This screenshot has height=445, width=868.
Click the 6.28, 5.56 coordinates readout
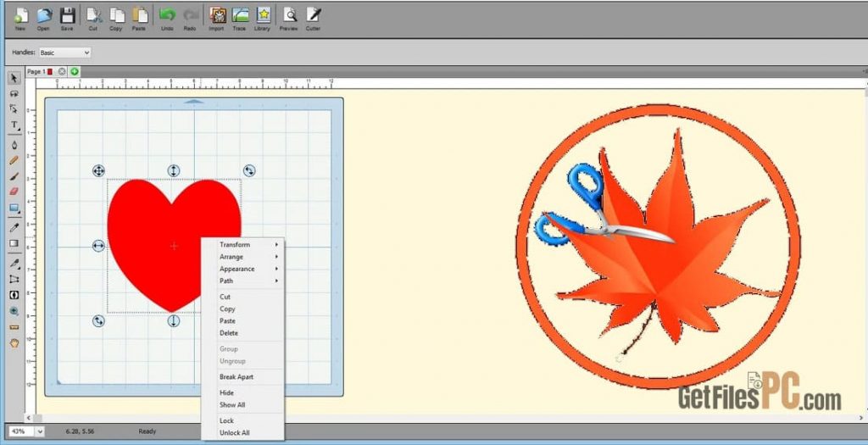click(x=79, y=431)
